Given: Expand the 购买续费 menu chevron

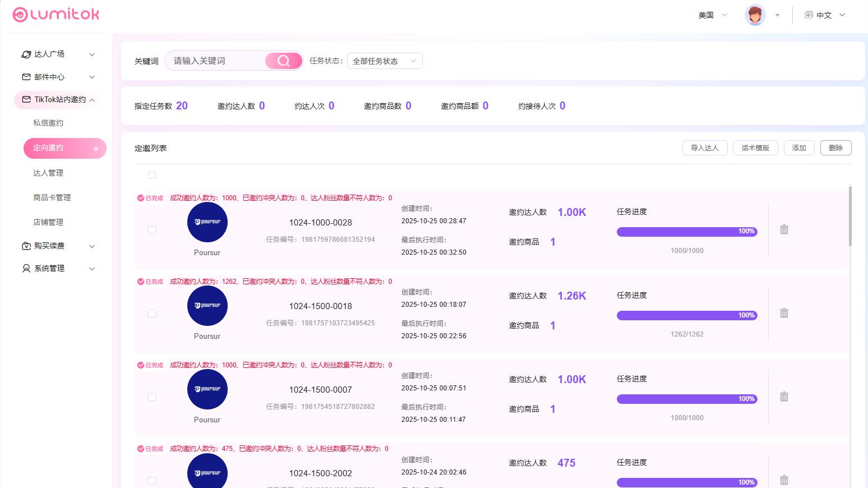Looking at the screenshot, I should [x=92, y=246].
